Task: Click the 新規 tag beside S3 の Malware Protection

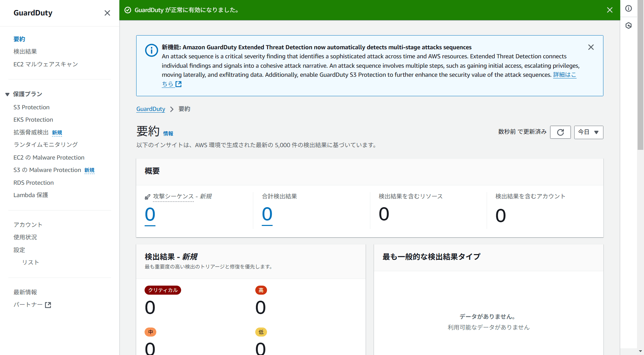Action: [89, 170]
